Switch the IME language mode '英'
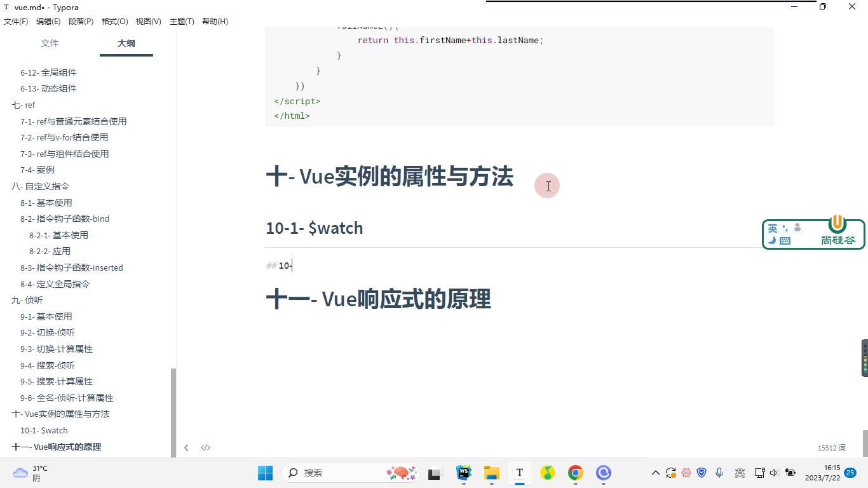This screenshot has width=868, height=488. (x=773, y=228)
